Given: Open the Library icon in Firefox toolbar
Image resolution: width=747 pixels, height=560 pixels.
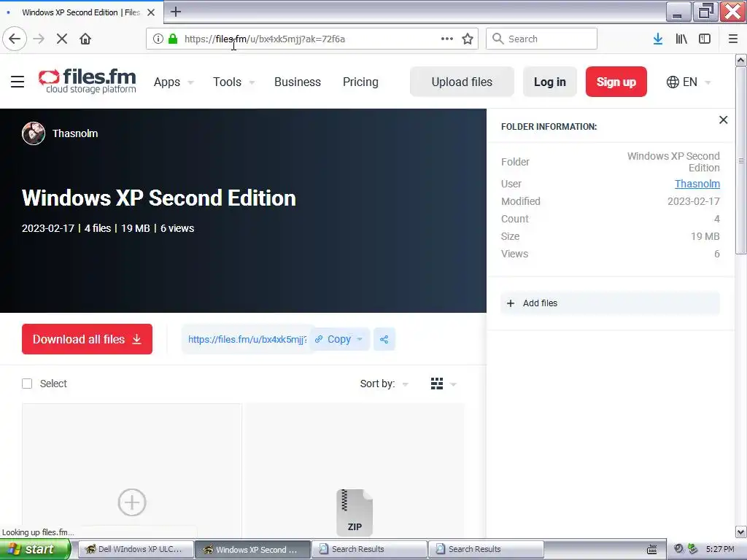Looking at the screenshot, I should tap(681, 39).
